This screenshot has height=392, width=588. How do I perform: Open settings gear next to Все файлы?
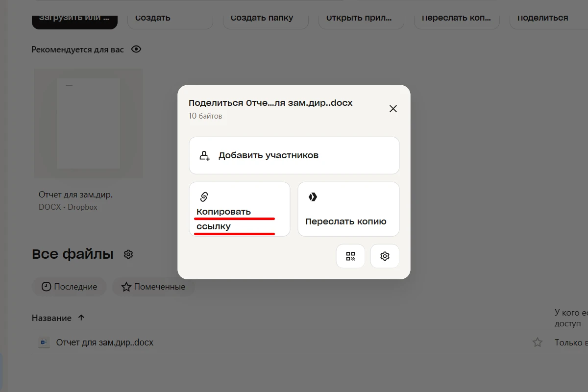coord(128,254)
